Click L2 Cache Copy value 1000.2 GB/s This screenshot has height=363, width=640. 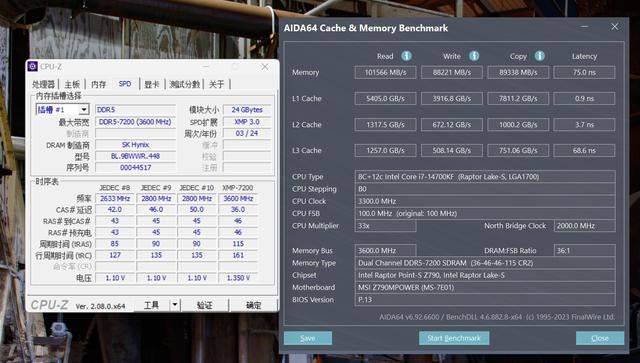pos(518,125)
